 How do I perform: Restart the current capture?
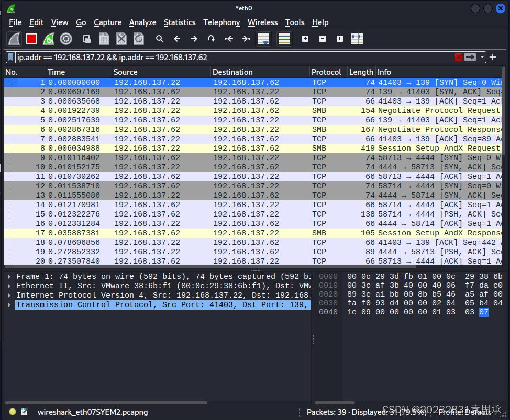[49, 39]
